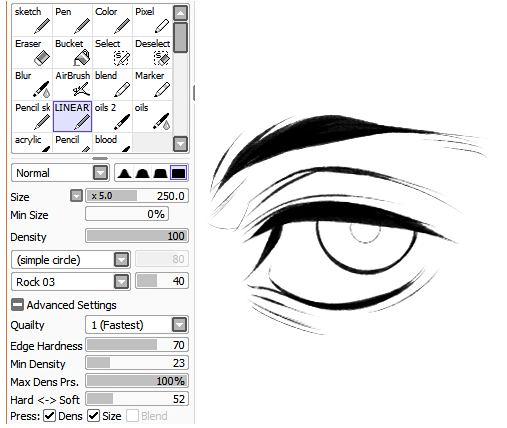Select the Marker tool
Viewport: 507px width, 428px height.
[x=152, y=84]
